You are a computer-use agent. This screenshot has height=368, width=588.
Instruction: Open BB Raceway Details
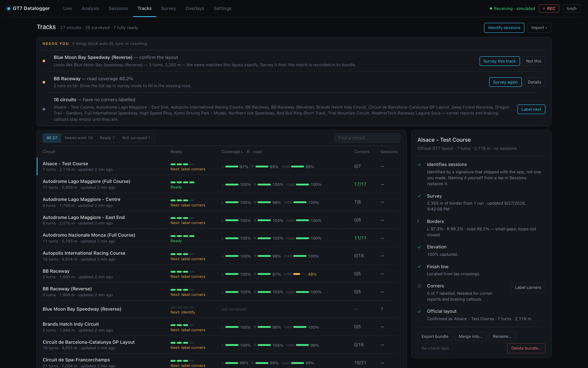pyautogui.click(x=535, y=82)
